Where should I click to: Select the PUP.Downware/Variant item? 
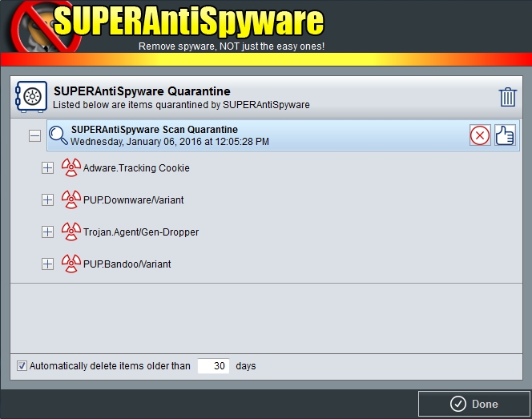[133, 199]
